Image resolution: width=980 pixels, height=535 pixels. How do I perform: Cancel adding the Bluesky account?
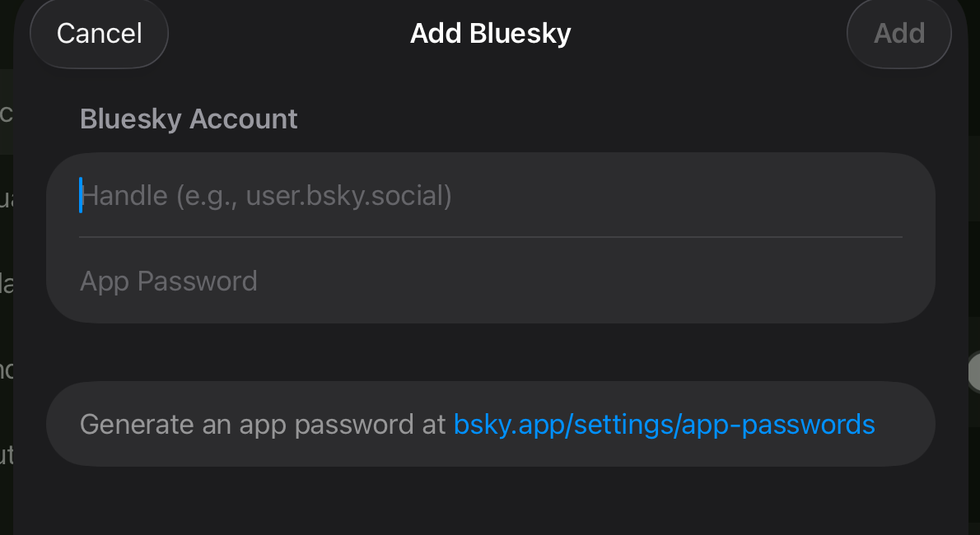(x=98, y=33)
